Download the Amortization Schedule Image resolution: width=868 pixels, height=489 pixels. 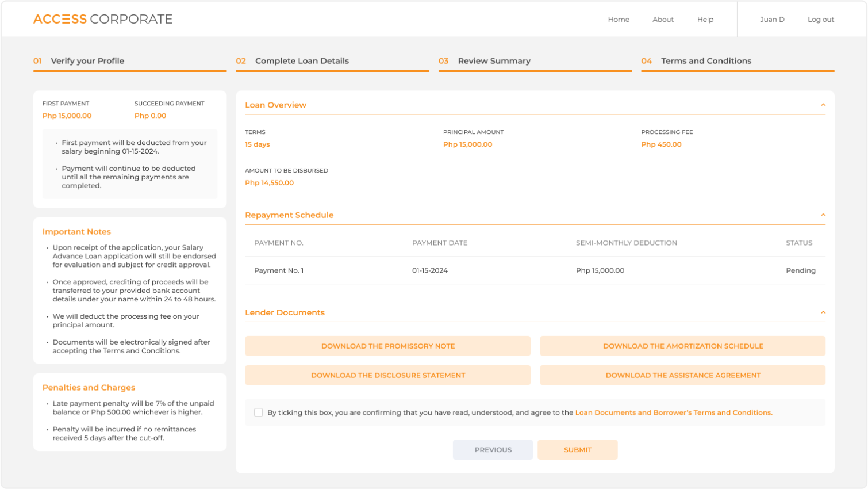tap(683, 346)
